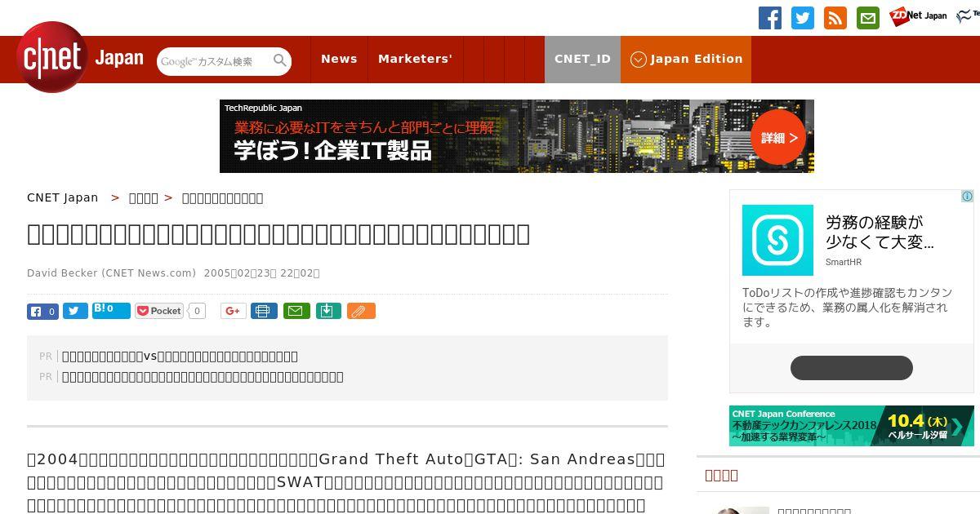Share article via Twitter button below byline
This screenshot has height=514, width=980.
75,311
